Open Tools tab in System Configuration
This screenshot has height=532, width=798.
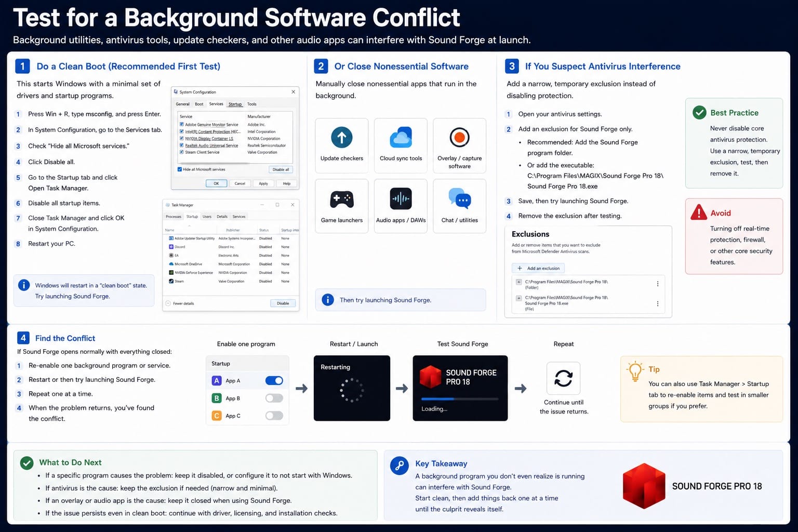coord(251,104)
